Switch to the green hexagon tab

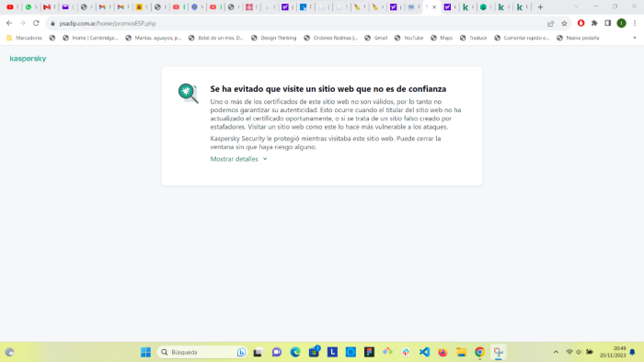pyautogui.click(x=487, y=7)
